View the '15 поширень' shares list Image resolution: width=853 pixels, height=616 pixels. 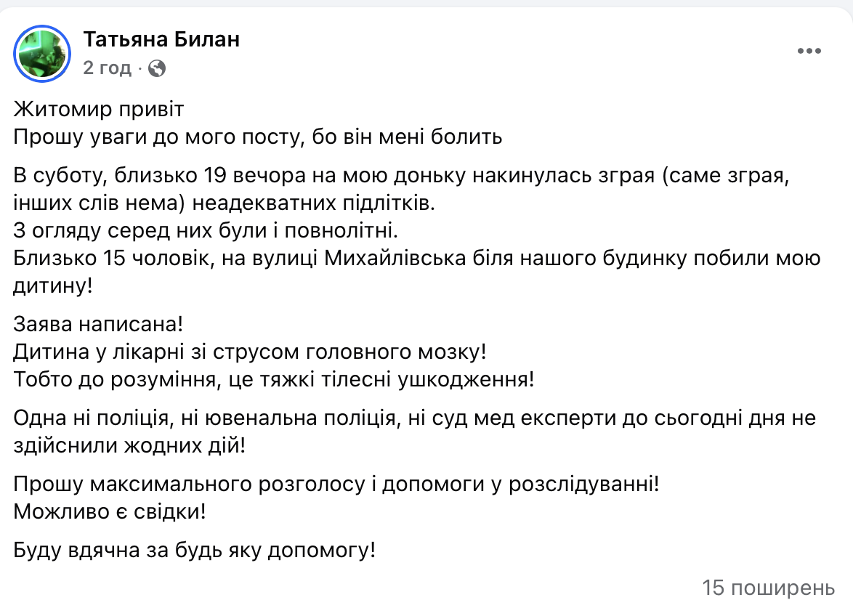769,588
